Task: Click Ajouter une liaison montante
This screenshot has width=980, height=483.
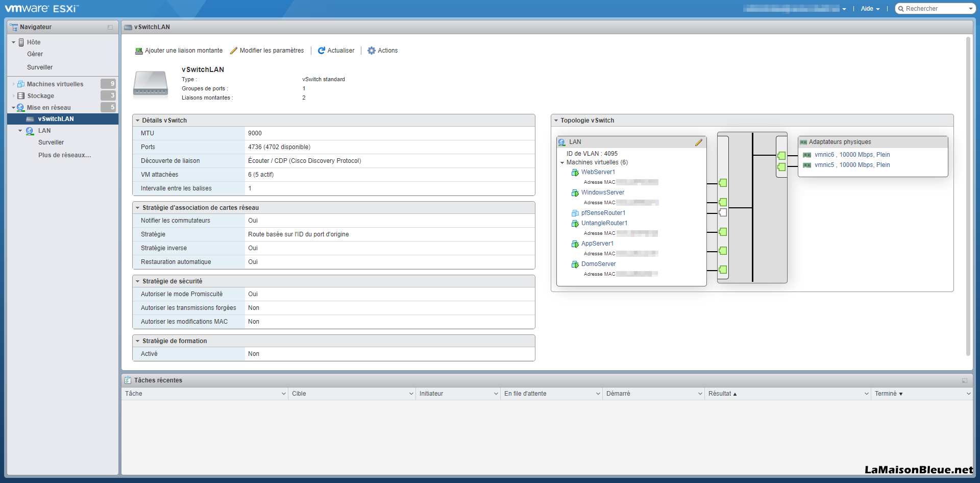Action: 179,51
